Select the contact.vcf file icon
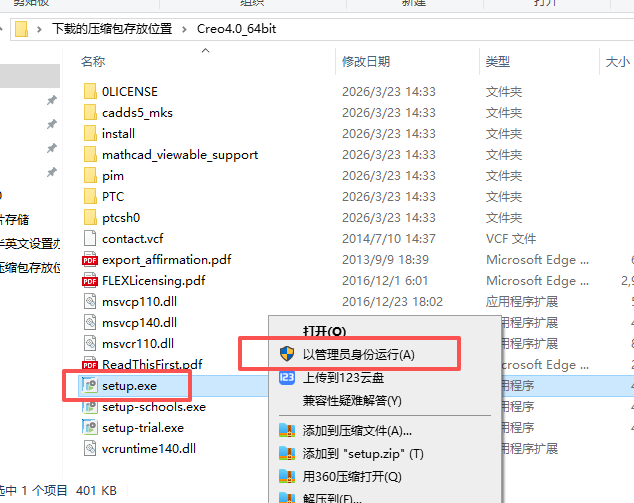 pyautogui.click(x=90, y=239)
